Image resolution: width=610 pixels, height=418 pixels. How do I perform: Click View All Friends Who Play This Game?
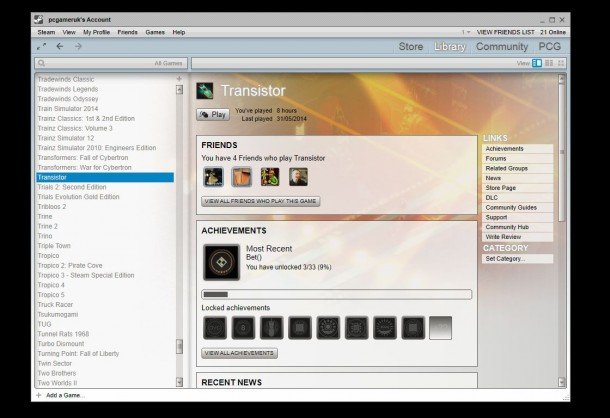(261, 201)
